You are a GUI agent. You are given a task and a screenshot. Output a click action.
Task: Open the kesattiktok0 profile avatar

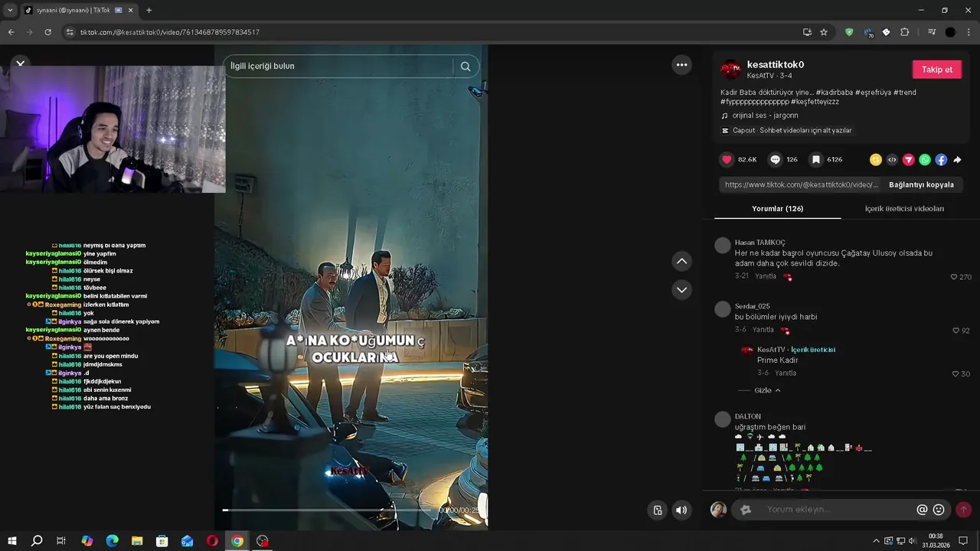[x=731, y=70]
